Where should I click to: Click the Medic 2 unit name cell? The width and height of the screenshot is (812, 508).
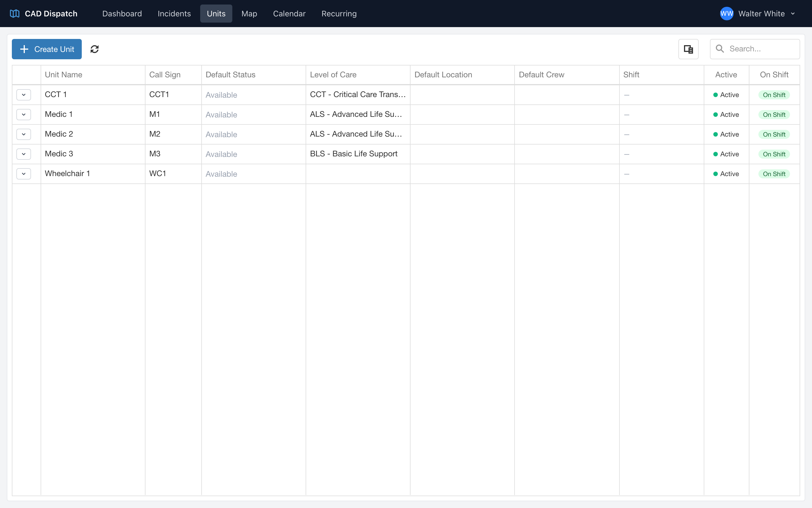(x=93, y=134)
